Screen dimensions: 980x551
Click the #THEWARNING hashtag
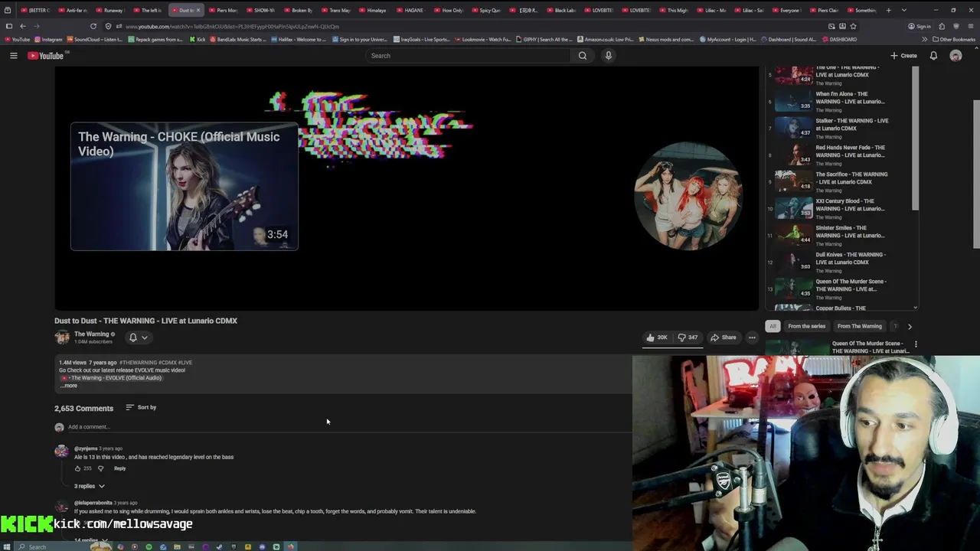point(138,363)
